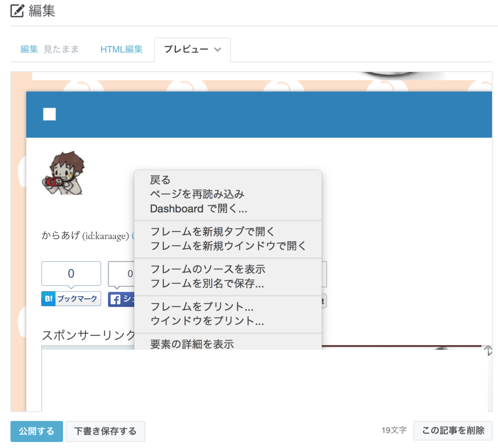498x448 pixels.
Task: Switch to the HTML編集 tab
Action: tap(121, 49)
